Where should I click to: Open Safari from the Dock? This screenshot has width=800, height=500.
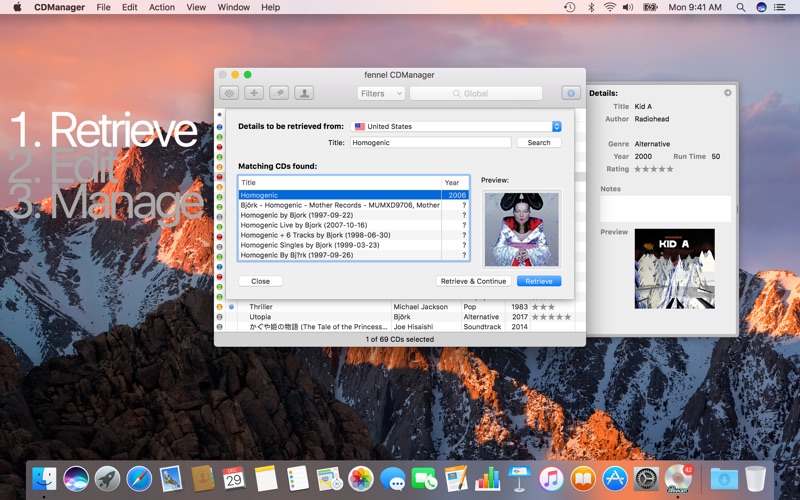[139, 479]
